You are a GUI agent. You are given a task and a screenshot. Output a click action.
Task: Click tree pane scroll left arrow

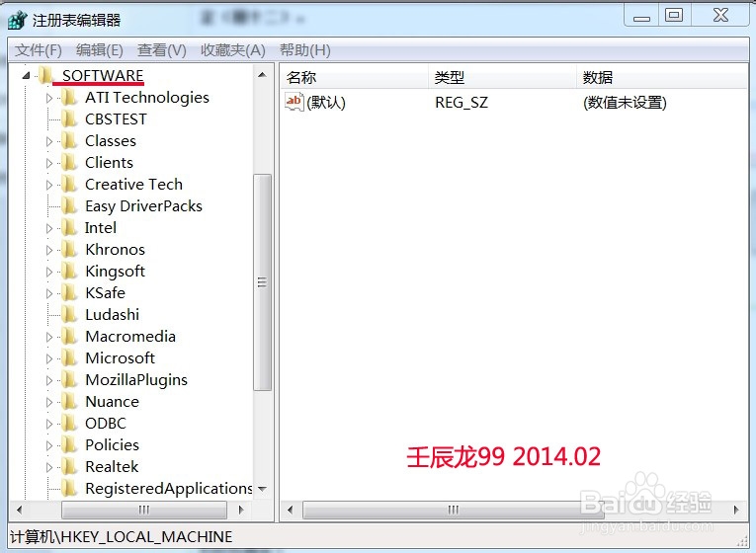(x=20, y=510)
